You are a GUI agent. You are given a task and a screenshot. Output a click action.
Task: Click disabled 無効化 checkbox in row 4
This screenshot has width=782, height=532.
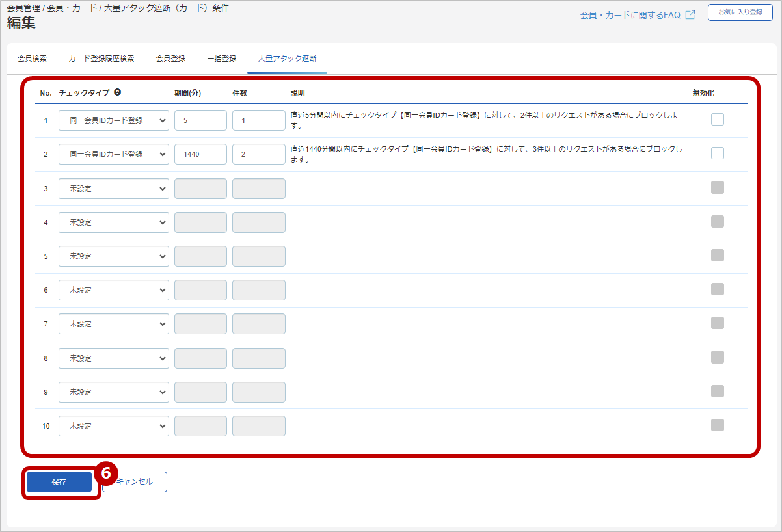(x=718, y=221)
